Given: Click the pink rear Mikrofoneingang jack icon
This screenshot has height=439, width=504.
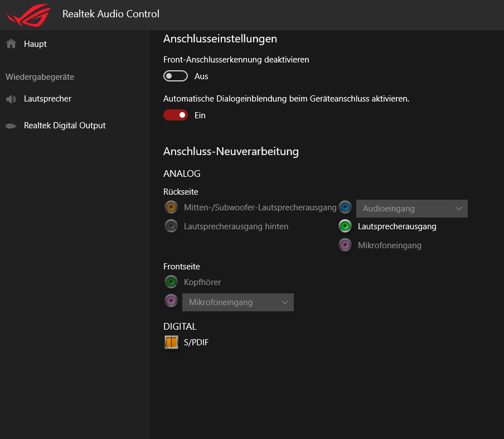Looking at the screenshot, I should click(345, 244).
